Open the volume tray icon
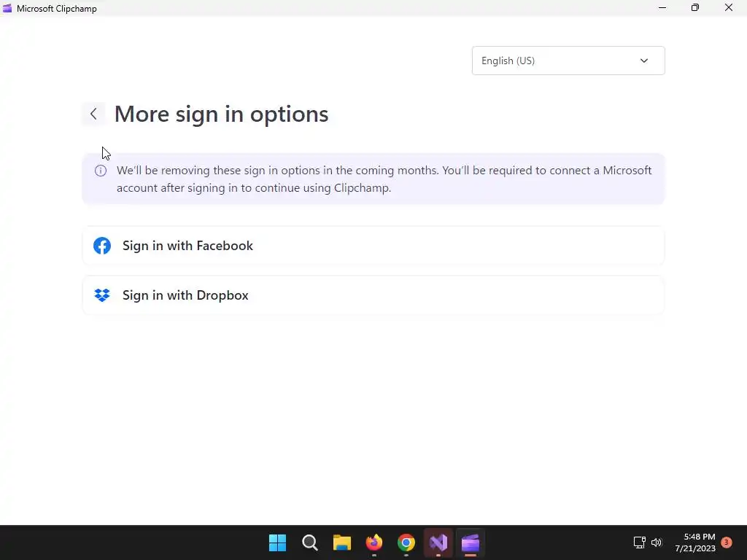The width and height of the screenshot is (747, 560). [657, 542]
